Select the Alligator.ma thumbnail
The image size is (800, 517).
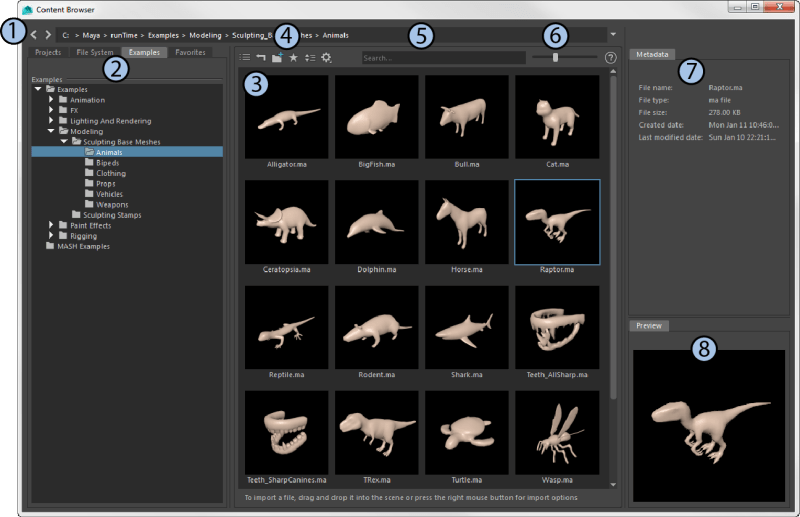tap(286, 117)
